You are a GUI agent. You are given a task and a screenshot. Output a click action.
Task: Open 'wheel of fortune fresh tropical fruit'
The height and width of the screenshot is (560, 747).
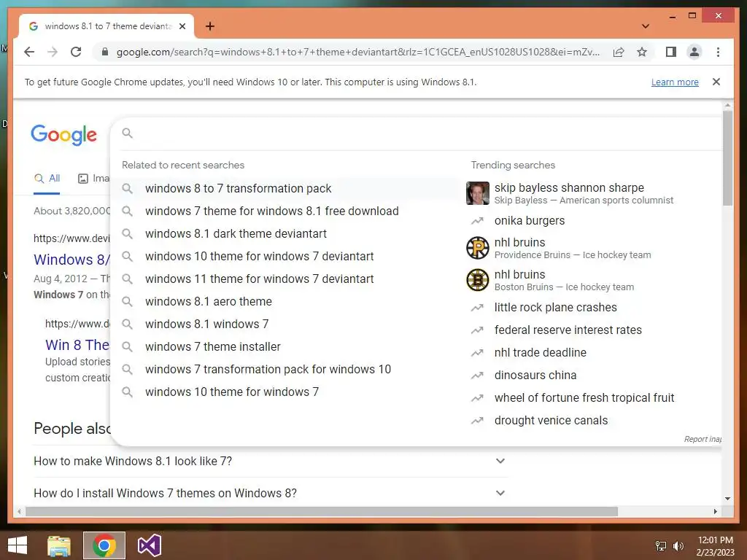tap(584, 398)
